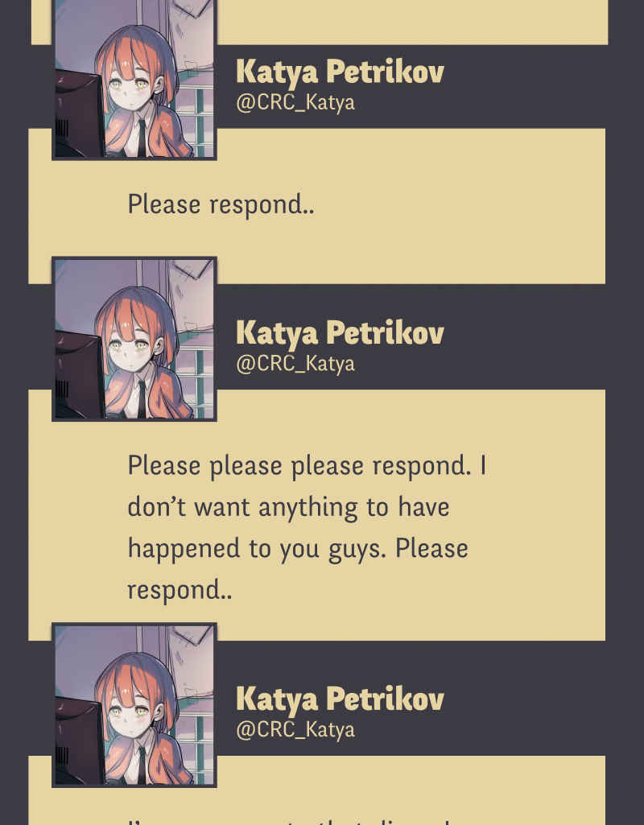The height and width of the screenshot is (825, 644).
Task: Click the computer monitor in the middle post's avatar
Action: [78, 374]
